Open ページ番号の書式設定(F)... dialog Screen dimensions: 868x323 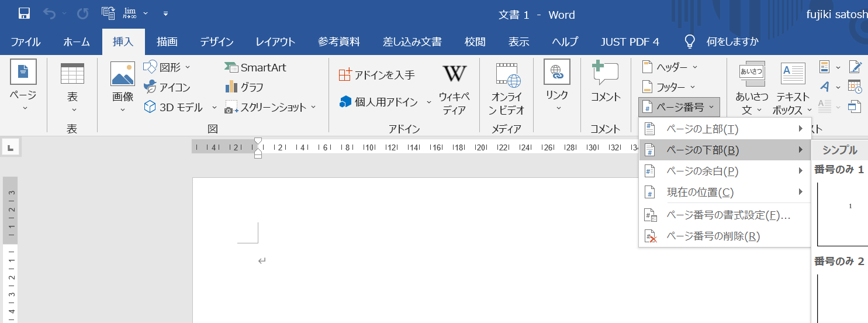coord(725,215)
